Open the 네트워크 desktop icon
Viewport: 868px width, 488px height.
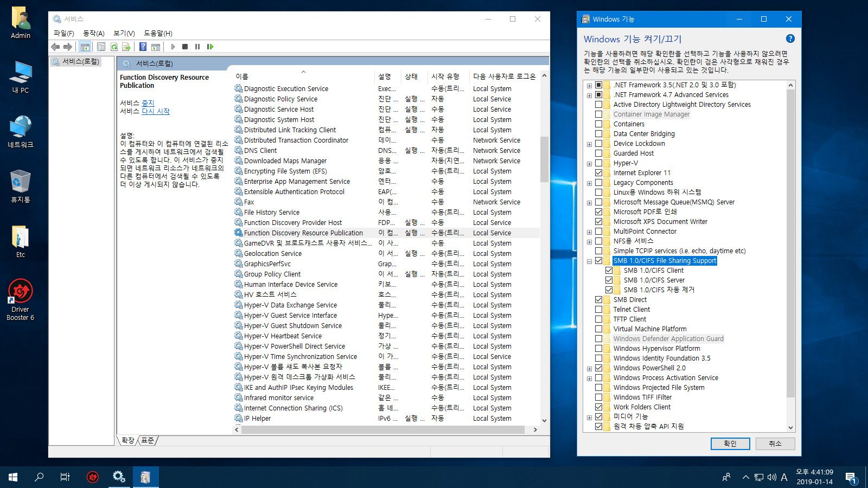click(x=21, y=132)
